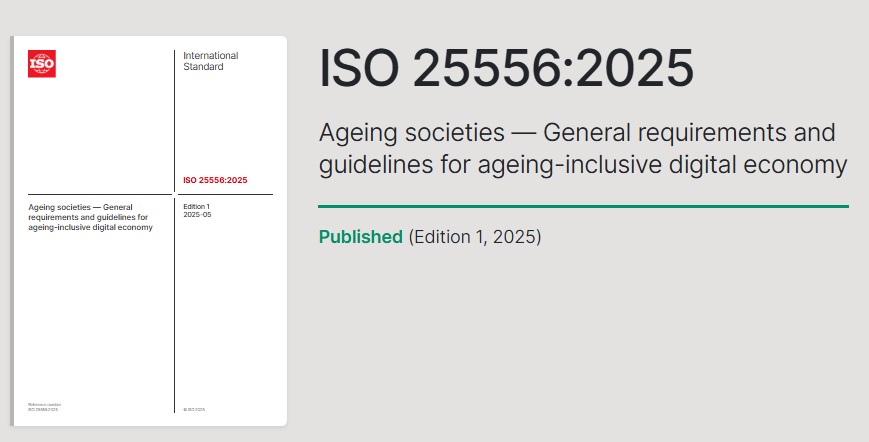Image resolution: width=869 pixels, height=442 pixels.
Task: Click the Reference number footer on cover
Action: (x=44, y=407)
